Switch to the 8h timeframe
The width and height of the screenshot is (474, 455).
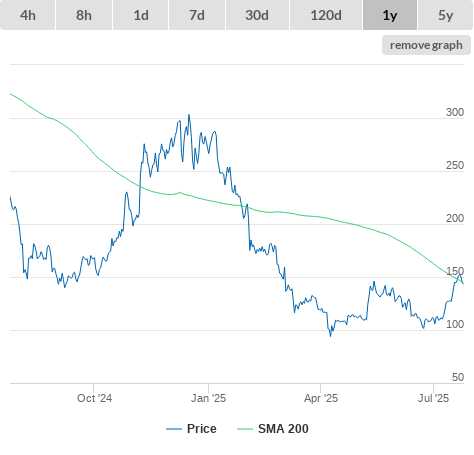pos(84,15)
